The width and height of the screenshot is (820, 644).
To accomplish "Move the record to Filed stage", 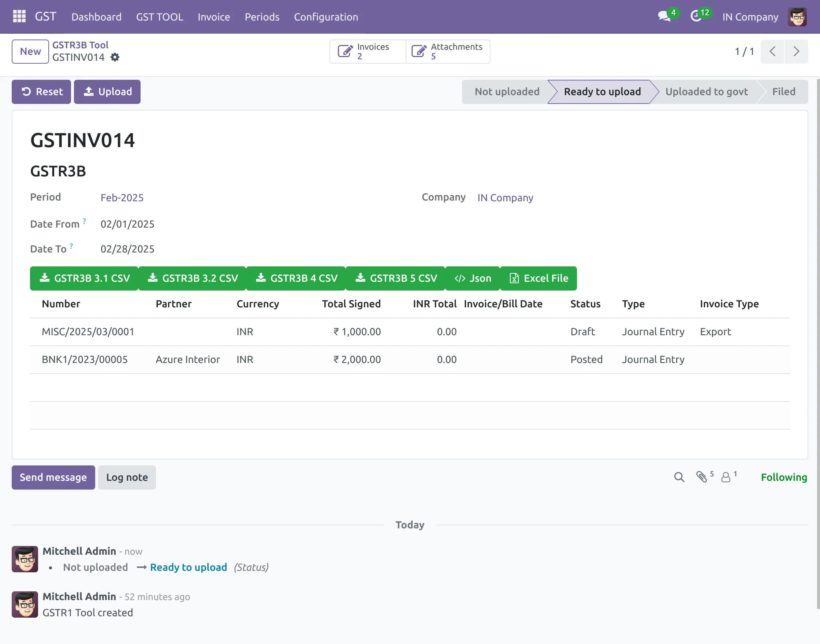I will tap(784, 91).
